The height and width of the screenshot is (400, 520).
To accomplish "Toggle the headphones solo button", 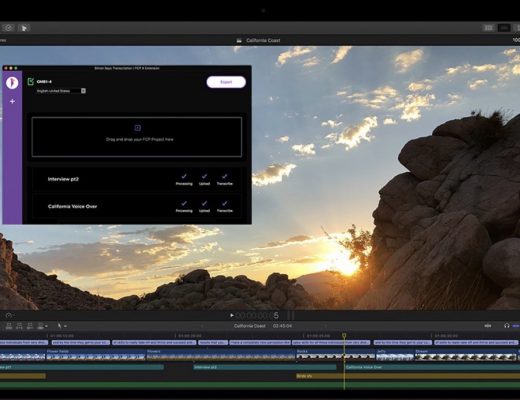I will (x=507, y=326).
